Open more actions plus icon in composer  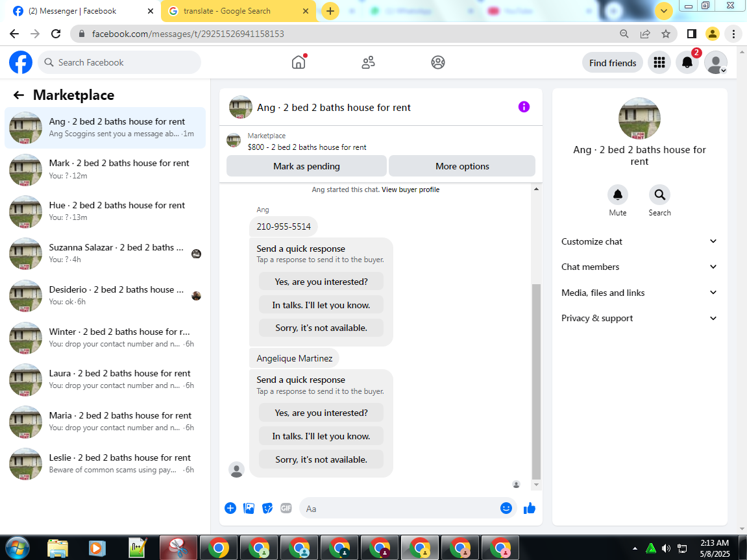(230, 508)
